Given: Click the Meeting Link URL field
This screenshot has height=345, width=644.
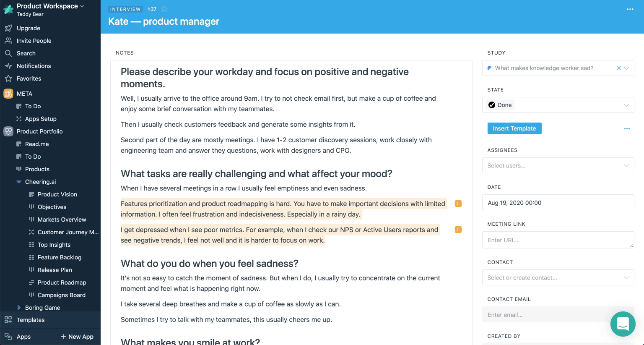Looking at the screenshot, I should [558, 240].
